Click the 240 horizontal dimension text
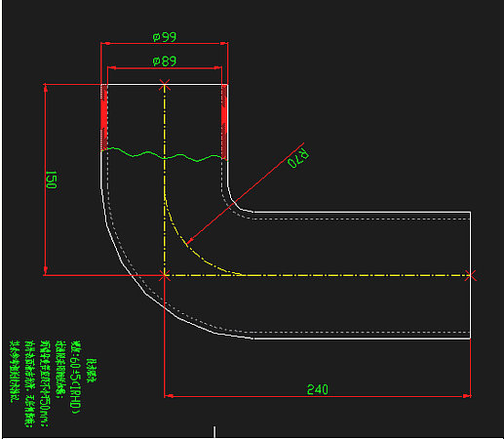 click(318, 389)
